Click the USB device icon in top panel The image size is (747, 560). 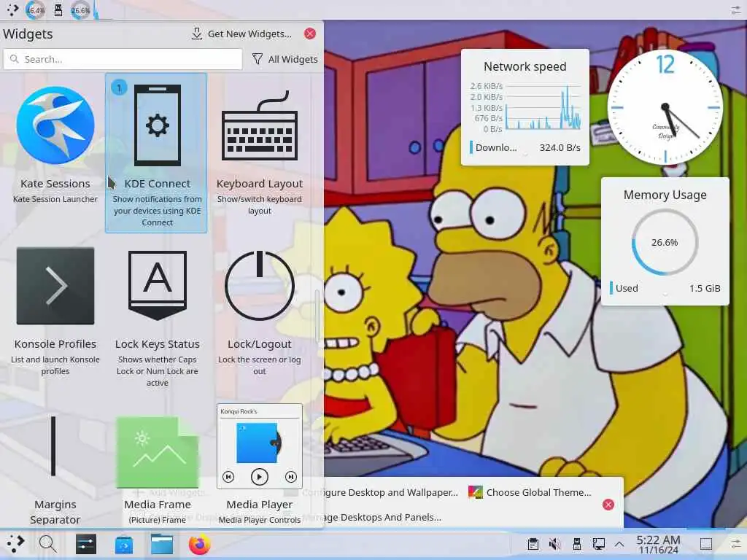pyautogui.click(x=58, y=10)
